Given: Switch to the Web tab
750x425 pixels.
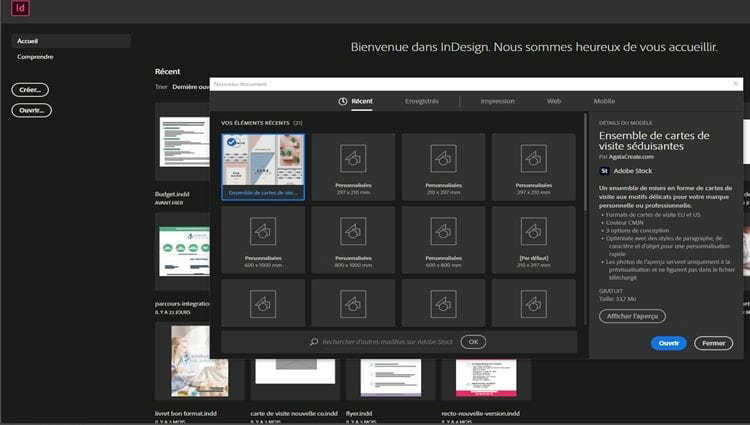Looking at the screenshot, I should [554, 101].
